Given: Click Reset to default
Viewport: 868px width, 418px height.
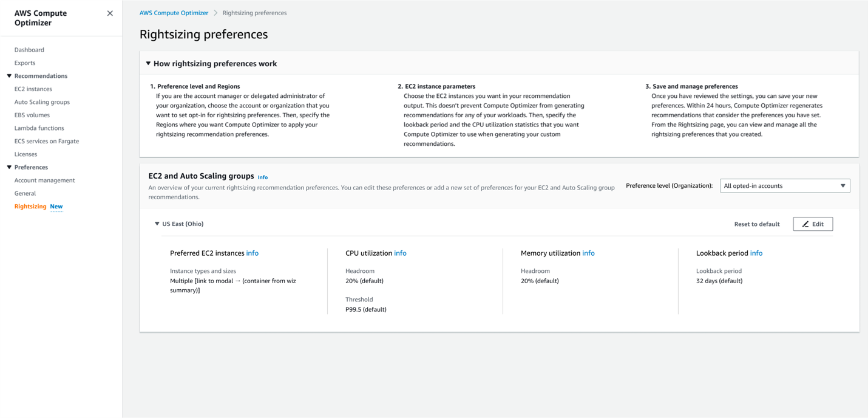Looking at the screenshot, I should click(757, 224).
